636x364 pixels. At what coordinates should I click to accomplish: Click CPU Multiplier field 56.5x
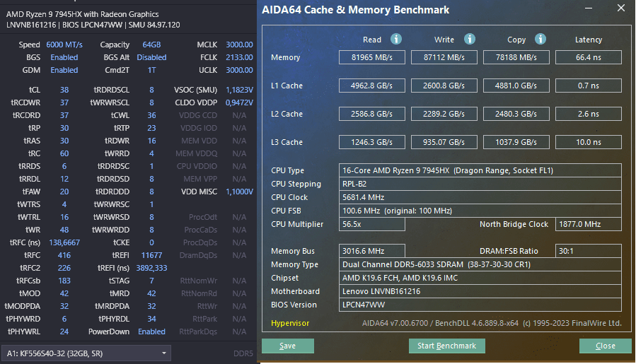372,224
